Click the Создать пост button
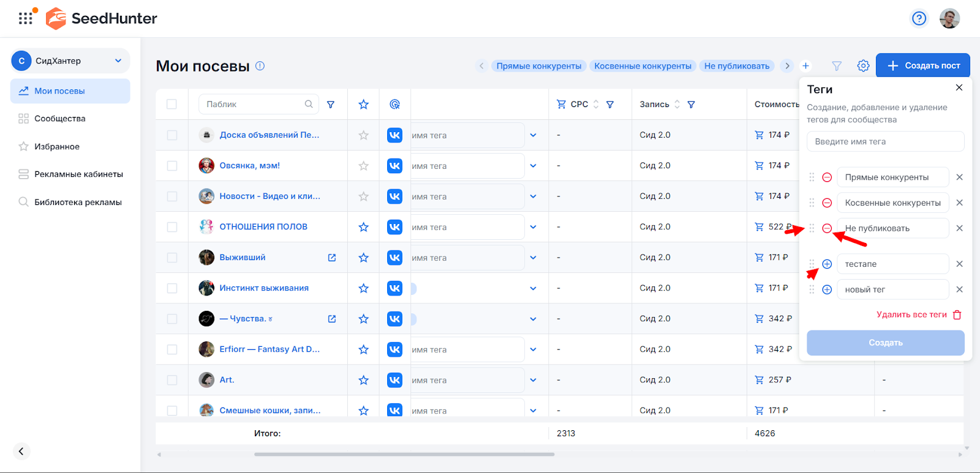The image size is (980, 473). pos(922,65)
